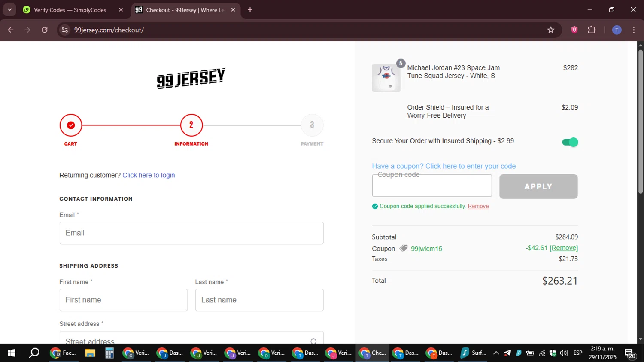
Task: Click into the Coupon code field
Action: 432,186
